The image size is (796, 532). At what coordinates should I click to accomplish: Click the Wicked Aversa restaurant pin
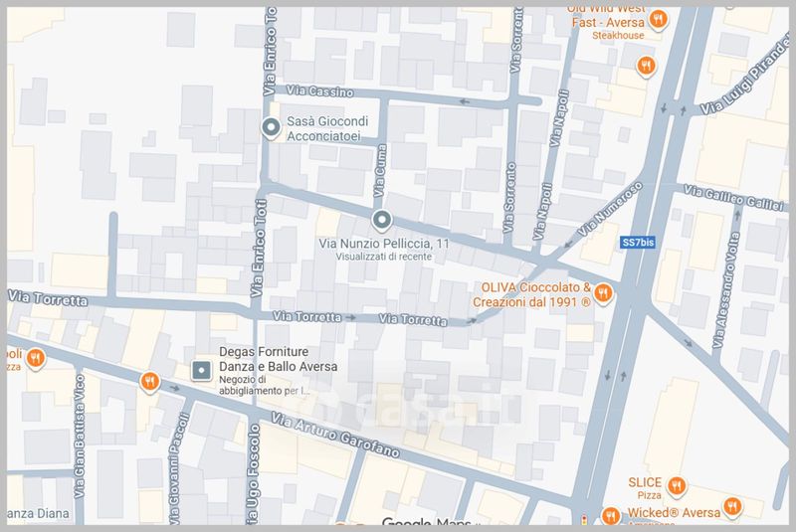click(x=732, y=507)
